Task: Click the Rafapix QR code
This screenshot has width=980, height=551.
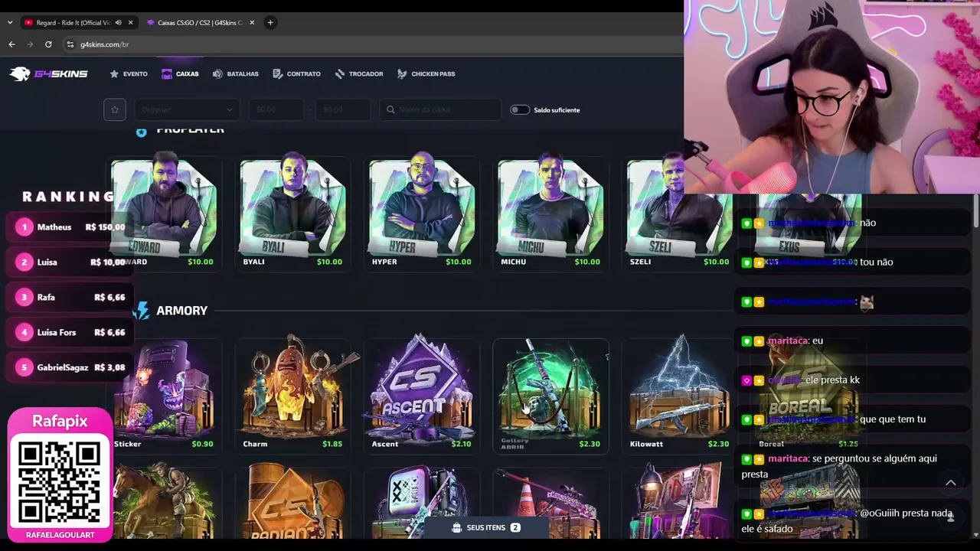Action: (60, 482)
